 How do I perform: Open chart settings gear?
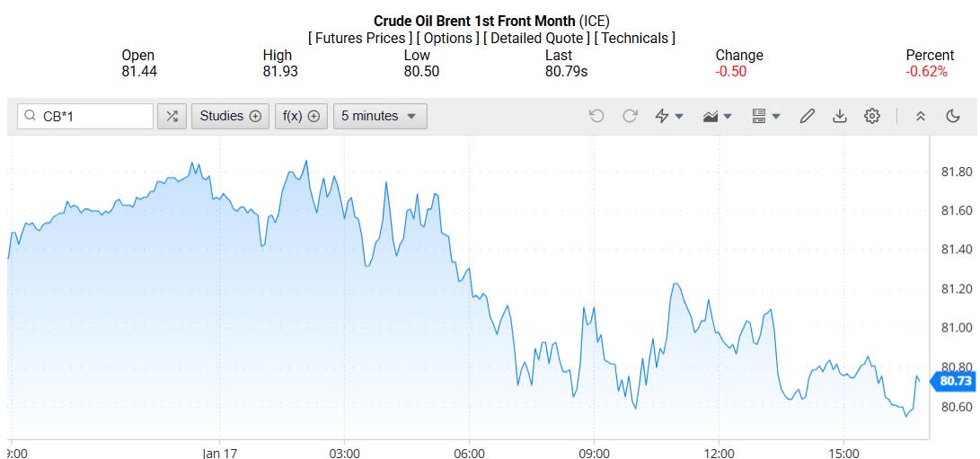click(872, 116)
